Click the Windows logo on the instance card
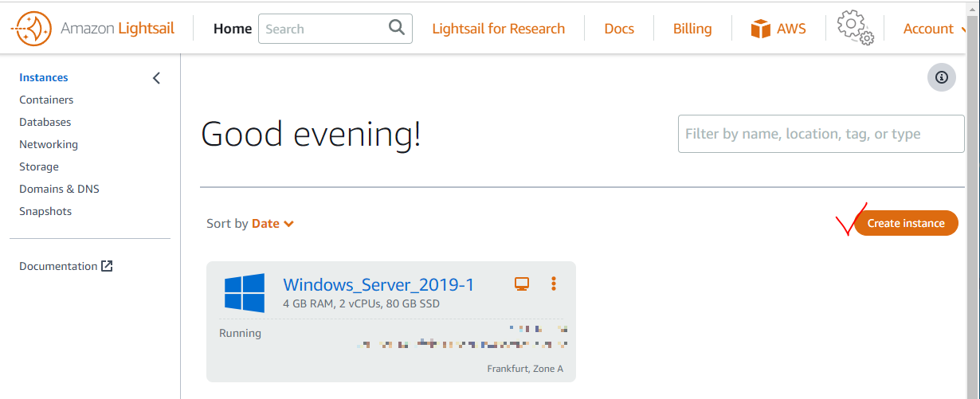Screen dimensions: 980x399 (x=245, y=293)
